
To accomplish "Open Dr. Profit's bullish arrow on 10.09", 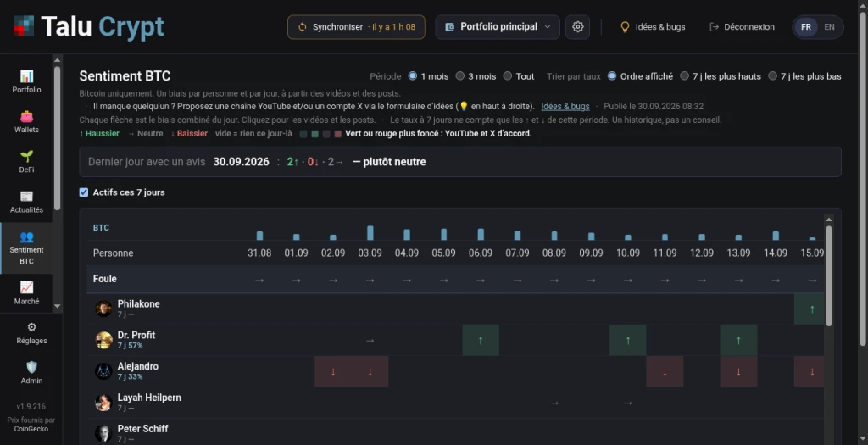I will tap(628, 341).
